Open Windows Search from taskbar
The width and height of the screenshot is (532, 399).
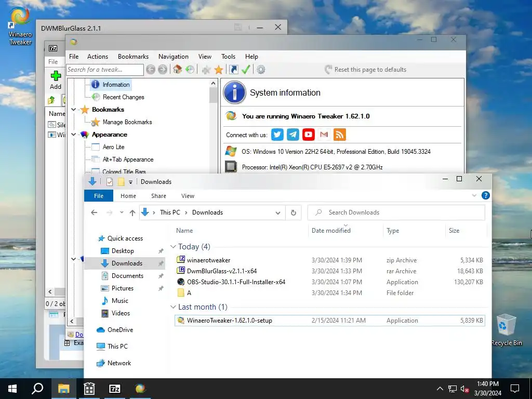[37, 389]
